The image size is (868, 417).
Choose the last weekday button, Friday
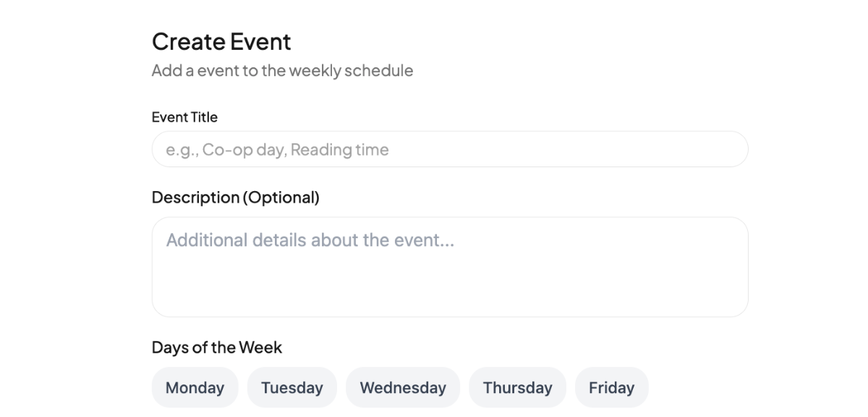pyautogui.click(x=611, y=387)
